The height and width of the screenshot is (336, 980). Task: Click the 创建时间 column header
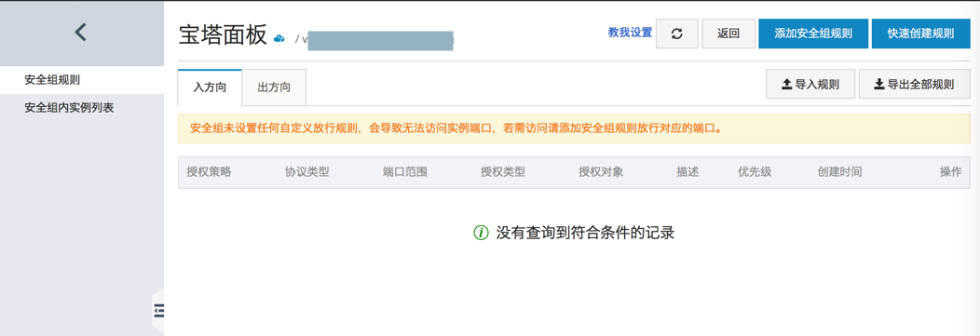coord(839,172)
